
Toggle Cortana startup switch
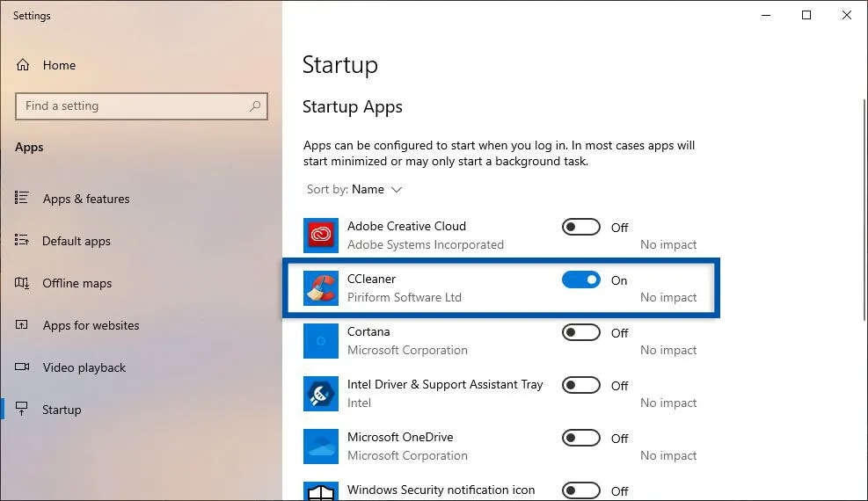click(x=580, y=332)
